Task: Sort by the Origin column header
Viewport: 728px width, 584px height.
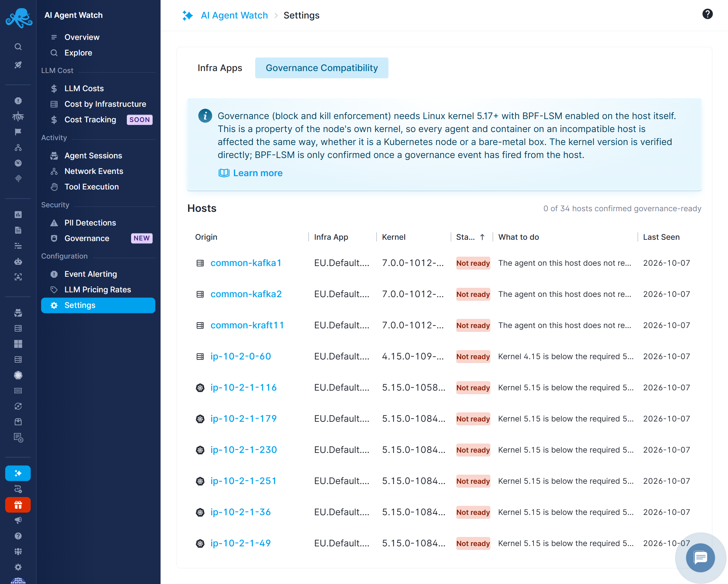Action: [206, 237]
